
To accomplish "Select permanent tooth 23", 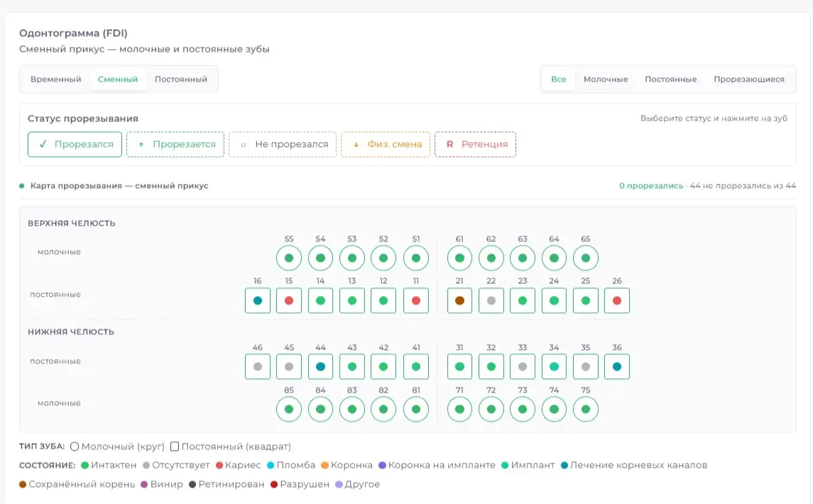I will [x=523, y=301].
